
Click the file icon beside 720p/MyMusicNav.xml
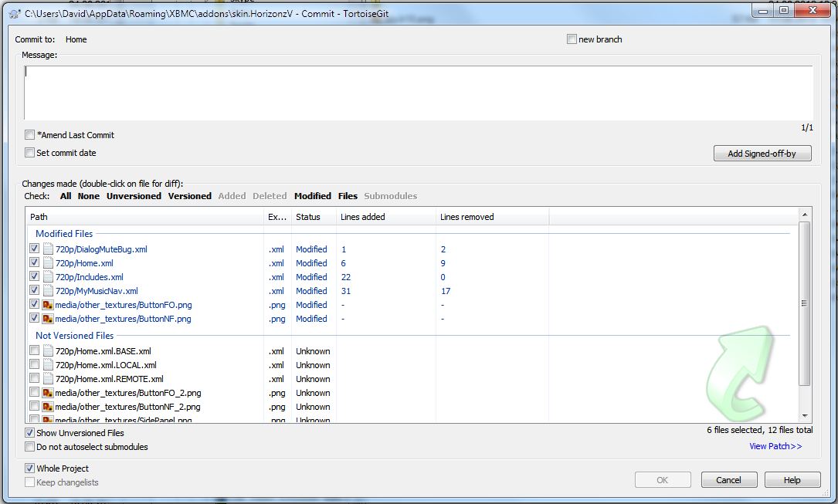coord(48,290)
